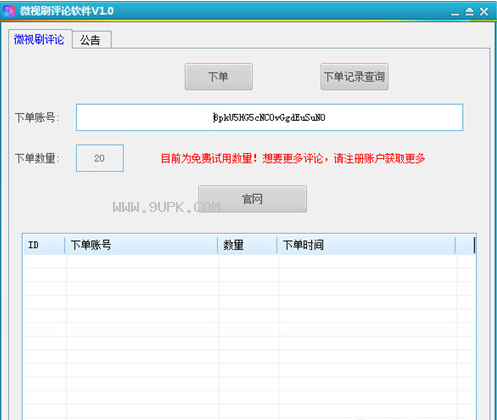Image resolution: width=497 pixels, height=420 pixels.
Task: Click the app logo icon in title bar
Action: [9, 11]
